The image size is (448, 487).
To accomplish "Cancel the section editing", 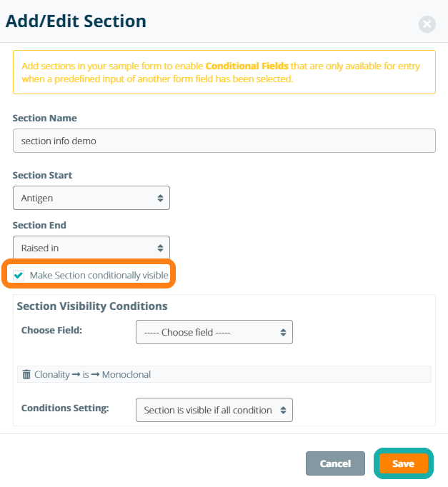I will (335, 463).
